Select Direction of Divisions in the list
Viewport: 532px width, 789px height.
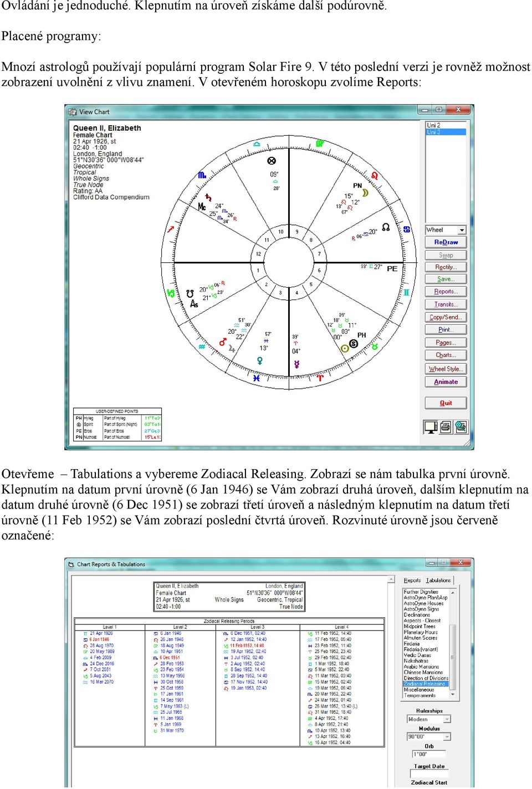pyautogui.click(x=426, y=678)
